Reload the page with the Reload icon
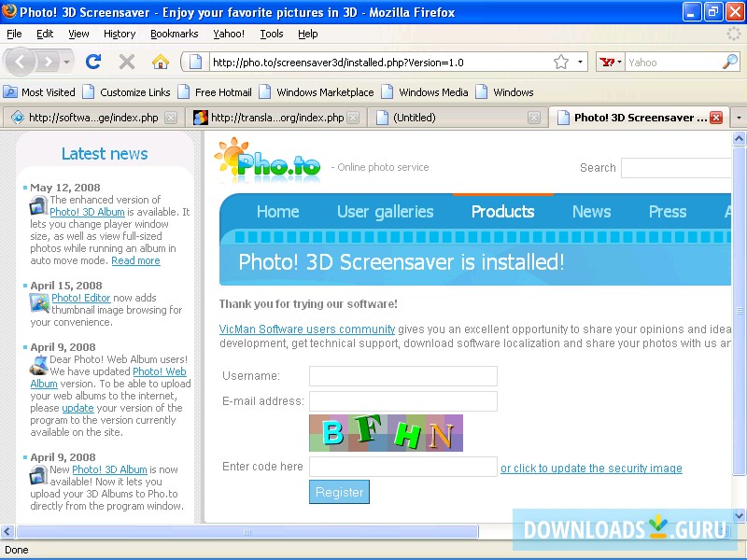The width and height of the screenshot is (747, 560). point(93,62)
